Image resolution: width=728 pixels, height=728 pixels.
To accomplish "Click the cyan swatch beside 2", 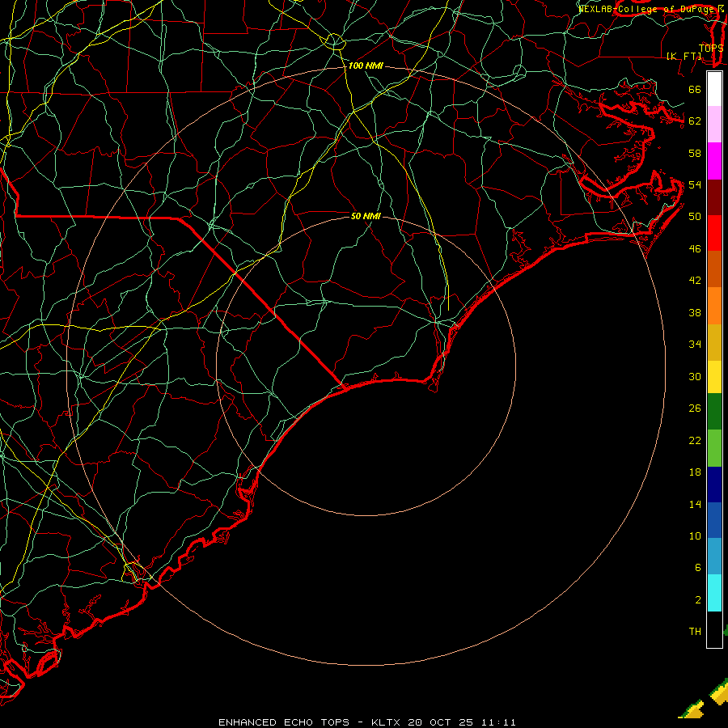I will (x=714, y=593).
